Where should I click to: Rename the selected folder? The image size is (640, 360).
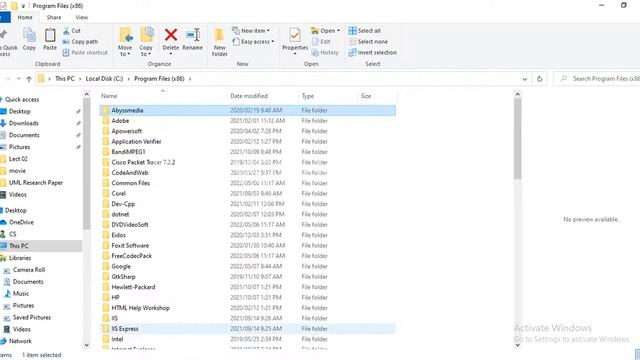point(192,39)
